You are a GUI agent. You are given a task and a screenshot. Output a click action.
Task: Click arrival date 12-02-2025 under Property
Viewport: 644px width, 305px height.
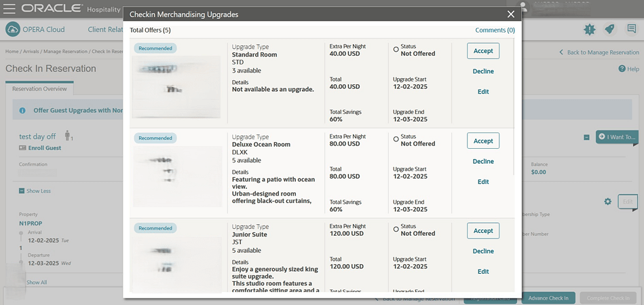[43, 240]
